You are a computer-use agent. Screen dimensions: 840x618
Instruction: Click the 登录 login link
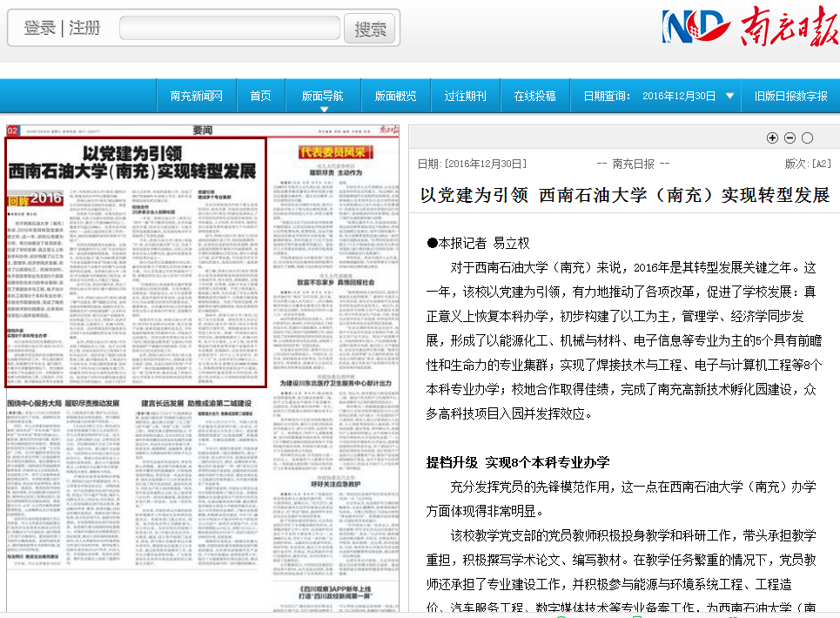[x=40, y=28]
